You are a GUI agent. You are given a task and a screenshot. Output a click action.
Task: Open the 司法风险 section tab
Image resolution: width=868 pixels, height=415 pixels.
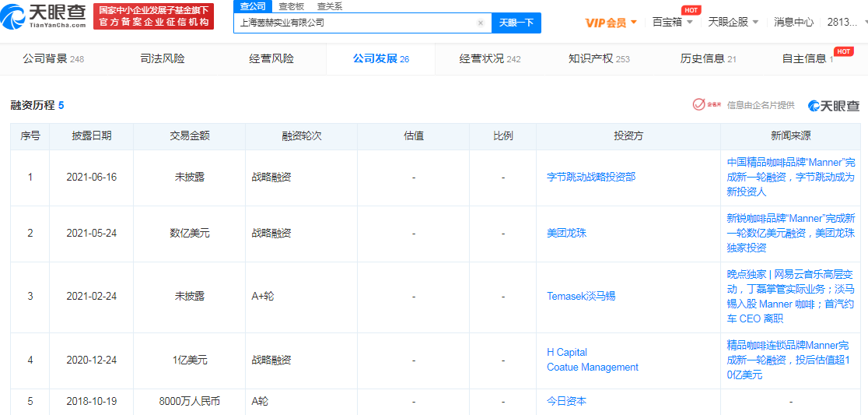pyautogui.click(x=163, y=58)
